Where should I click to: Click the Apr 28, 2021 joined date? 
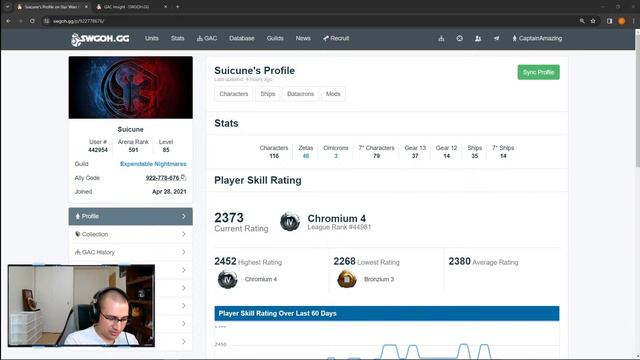coord(169,191)
